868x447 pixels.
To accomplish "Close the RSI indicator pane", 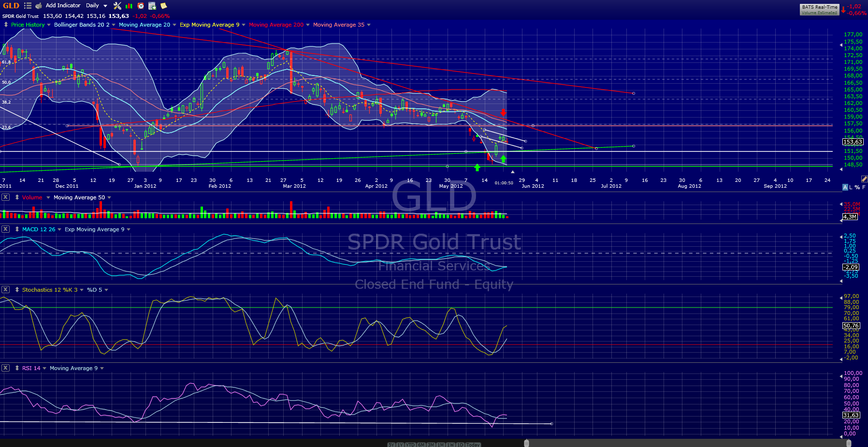I will [x=5, y=368].
